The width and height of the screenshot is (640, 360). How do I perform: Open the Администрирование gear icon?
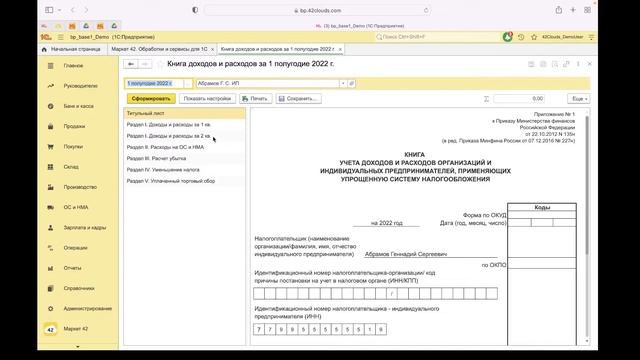[x=51, y=309]
